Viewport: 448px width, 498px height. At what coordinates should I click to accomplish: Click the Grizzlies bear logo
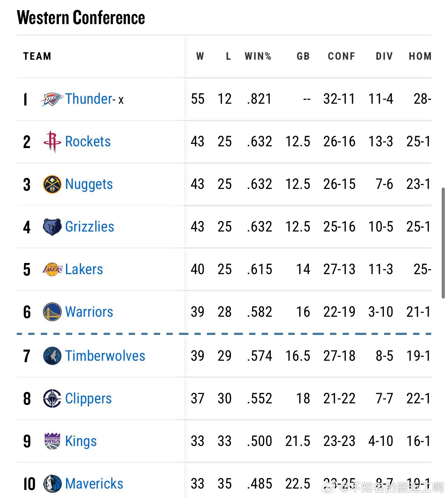pos(52,227)
